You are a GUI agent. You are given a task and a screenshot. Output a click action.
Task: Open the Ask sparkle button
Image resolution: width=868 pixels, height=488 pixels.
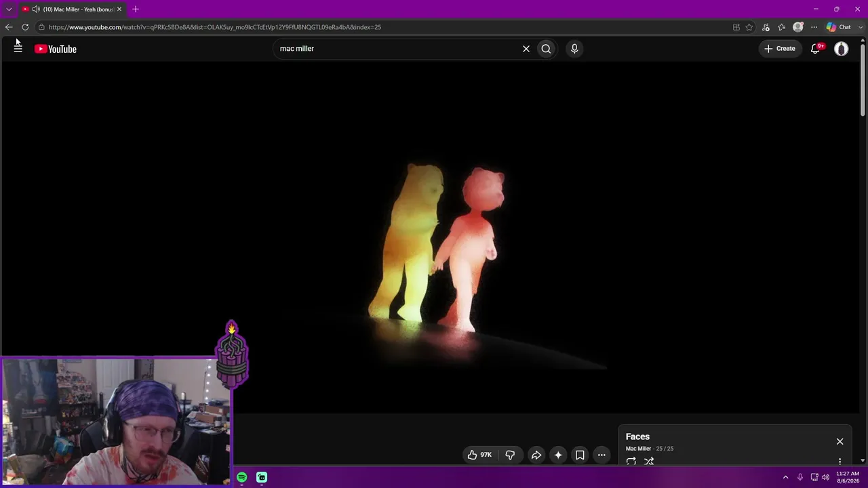558,455
